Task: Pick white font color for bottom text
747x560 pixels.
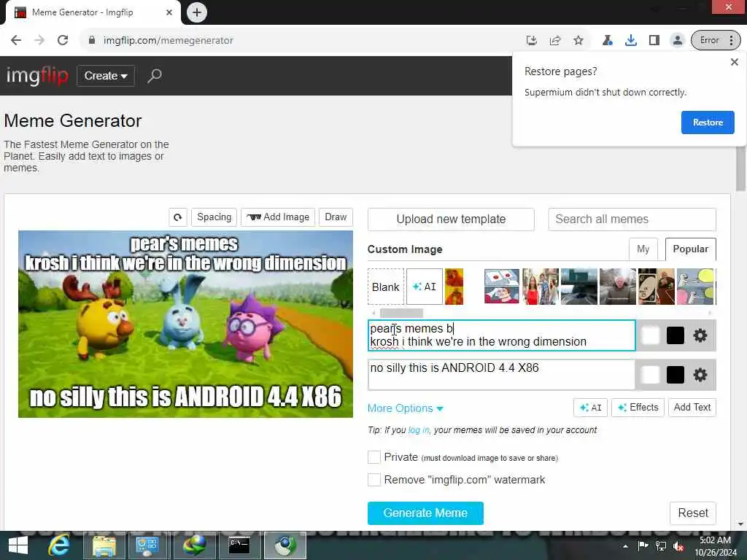Action: (650, 375)
